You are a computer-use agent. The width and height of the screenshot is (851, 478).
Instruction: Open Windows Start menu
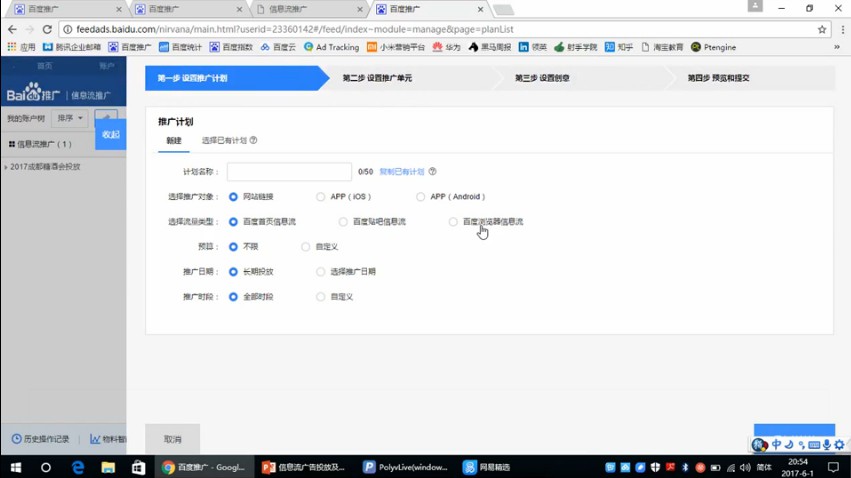(x=15, y=467)
